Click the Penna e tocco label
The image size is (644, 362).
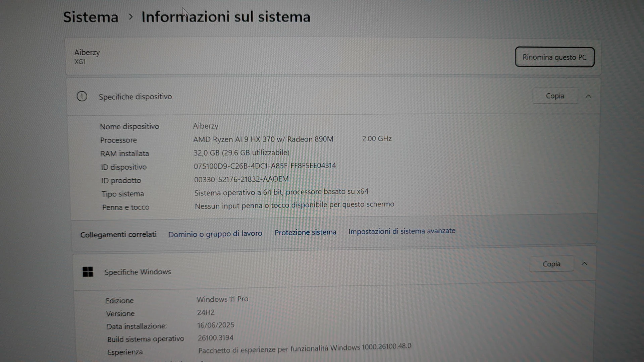126,207
